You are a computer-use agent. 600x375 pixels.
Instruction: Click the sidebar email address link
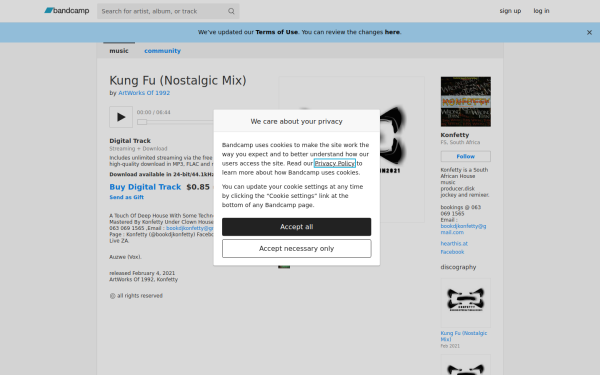(x=463, y=229)
